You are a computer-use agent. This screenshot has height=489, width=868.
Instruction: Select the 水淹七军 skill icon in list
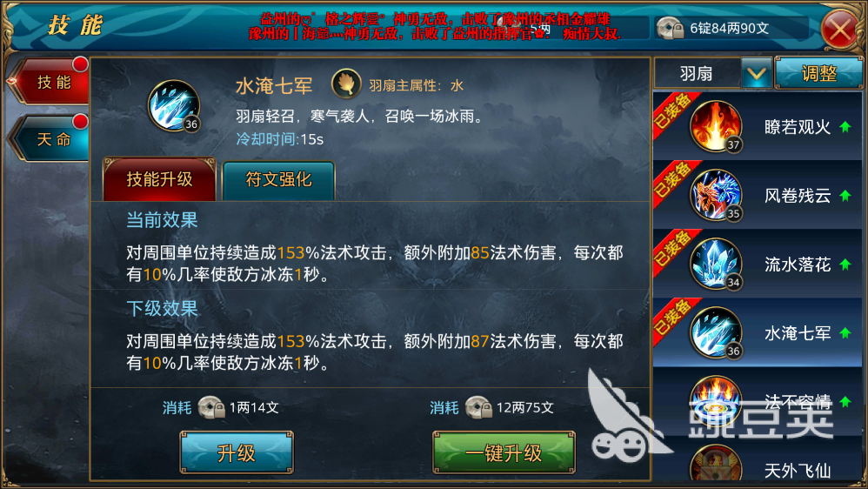pos(716,332)
